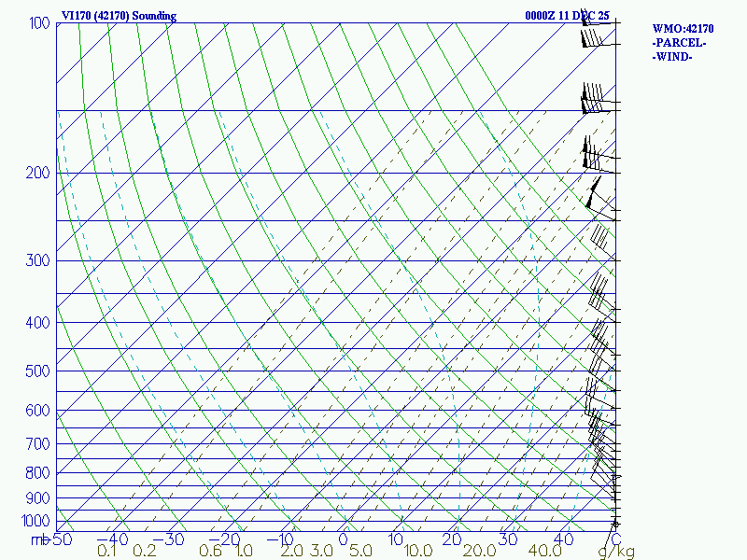Viewport: 747px width, 560px height.
Task: Click the 20 temperature axis label
Action: tap(452, 539)
